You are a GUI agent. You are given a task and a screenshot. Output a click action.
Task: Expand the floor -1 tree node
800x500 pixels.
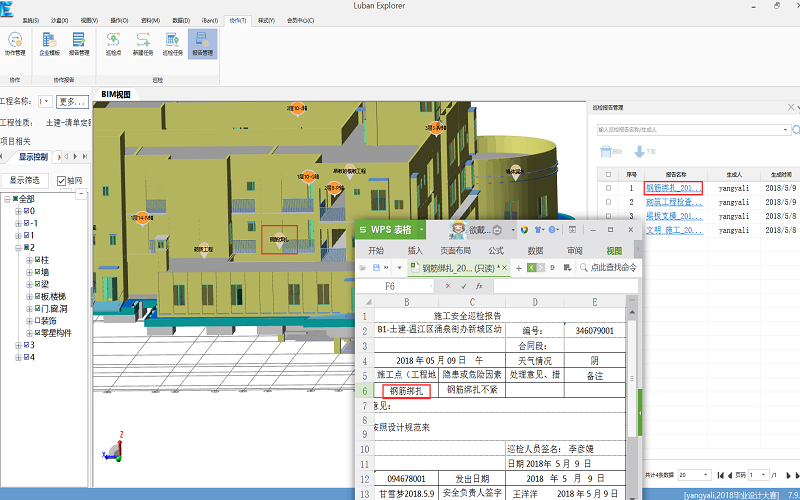coord(18,223)
